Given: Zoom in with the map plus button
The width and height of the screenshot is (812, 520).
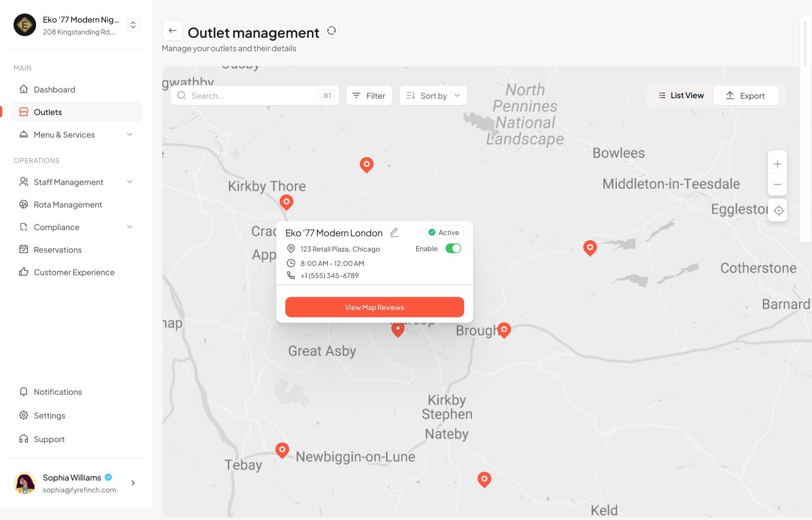Looking at the screenshot, I should point(778,164).
